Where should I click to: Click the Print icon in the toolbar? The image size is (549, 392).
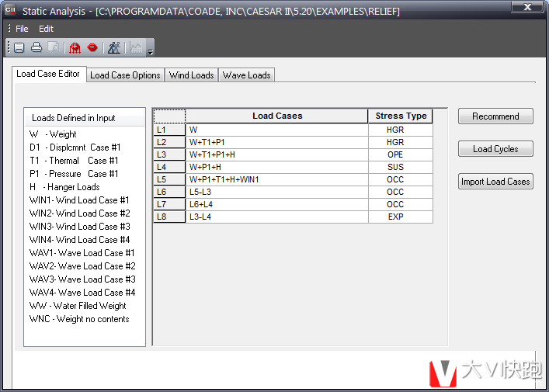click(36, 47)
